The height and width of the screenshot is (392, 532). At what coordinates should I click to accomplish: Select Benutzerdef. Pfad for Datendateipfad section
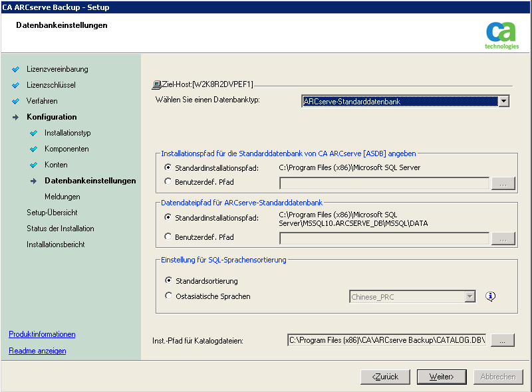click(168, 237)
